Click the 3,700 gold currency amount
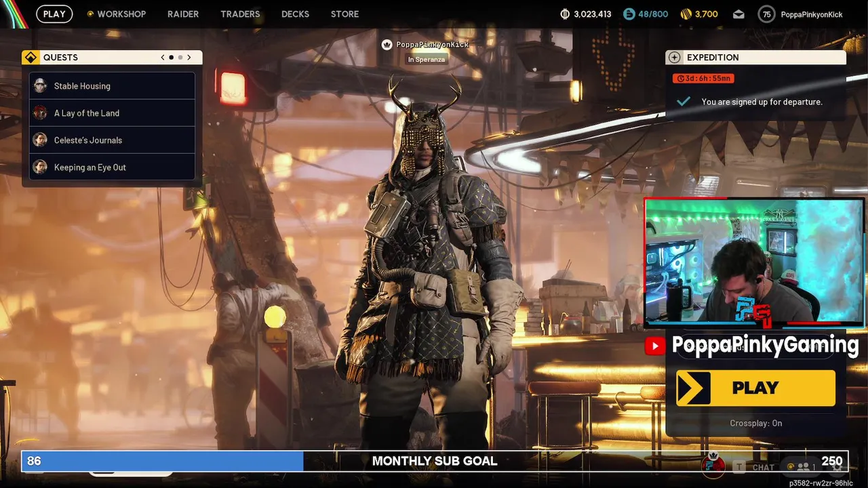The image size is (868, 488). [707, 14]
